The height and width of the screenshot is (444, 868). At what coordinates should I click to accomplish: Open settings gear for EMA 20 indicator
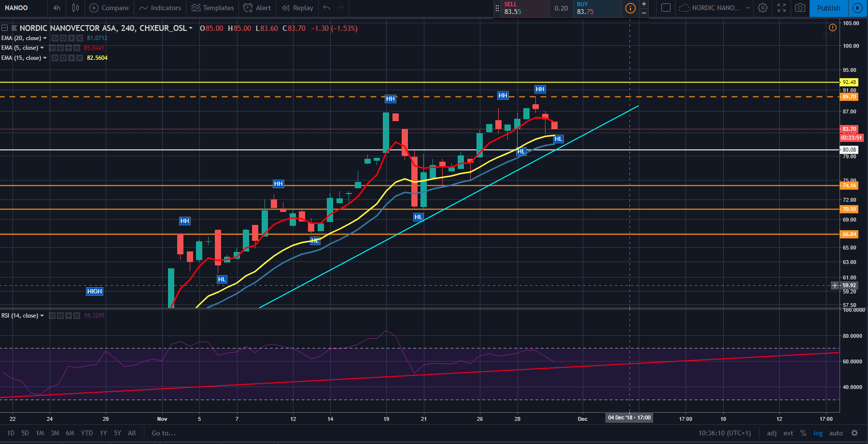coord(63,38)
